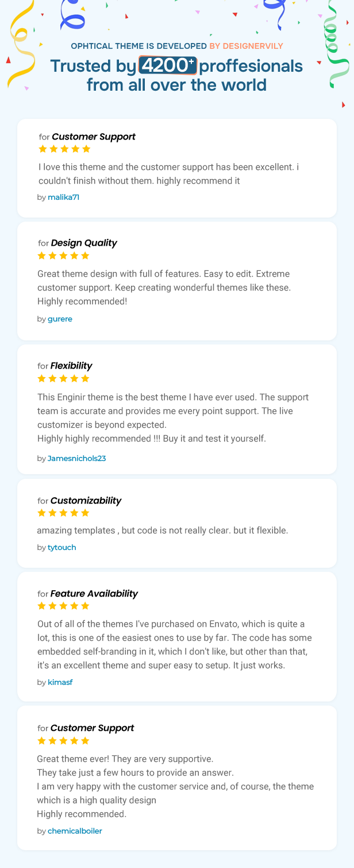354x868 pixels.
Task: Click the tytouch username link
Action: point(61,547)
